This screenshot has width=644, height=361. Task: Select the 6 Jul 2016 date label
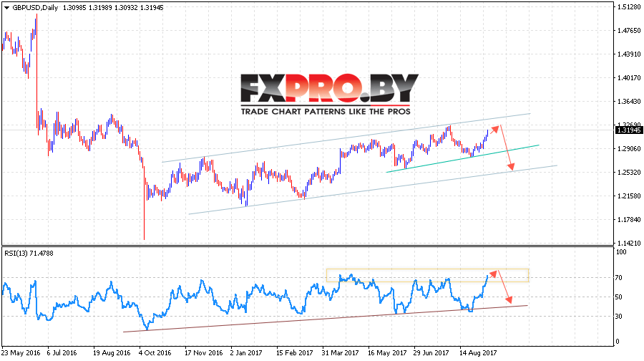point(62,353)
